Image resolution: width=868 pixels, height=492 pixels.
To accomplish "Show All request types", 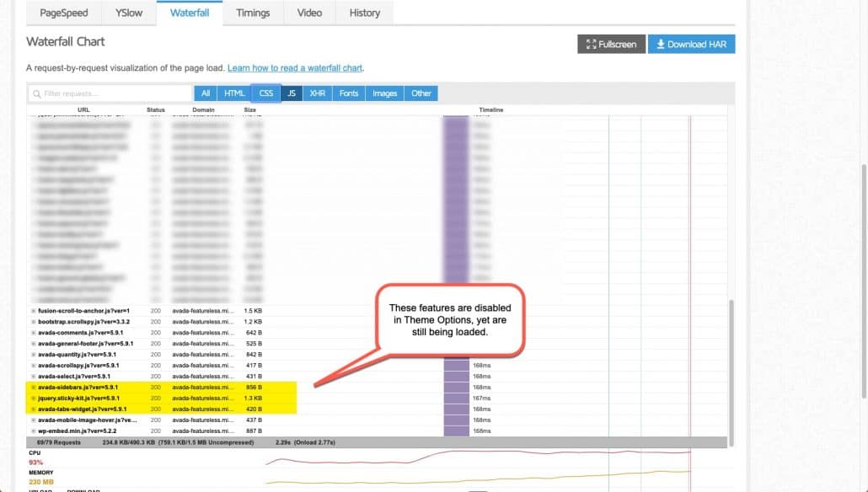I will coord(205,93).
